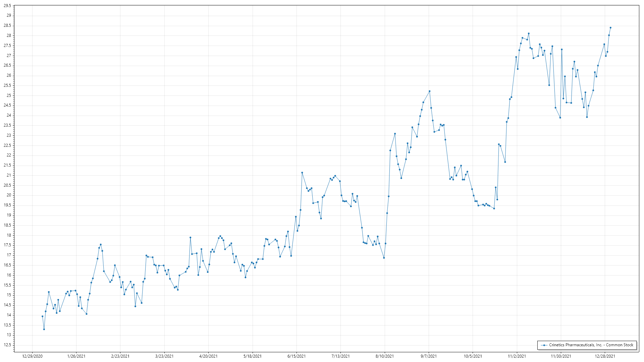
Task: Select the peak data point at 25.2 near 9/7/2021
Action: coord(429,91)
